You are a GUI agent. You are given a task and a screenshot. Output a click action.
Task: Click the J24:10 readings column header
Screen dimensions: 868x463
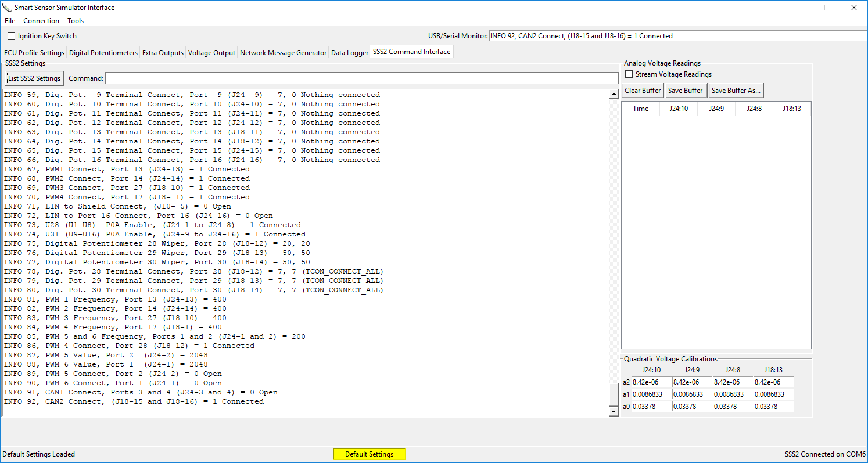tap(679, 109)
